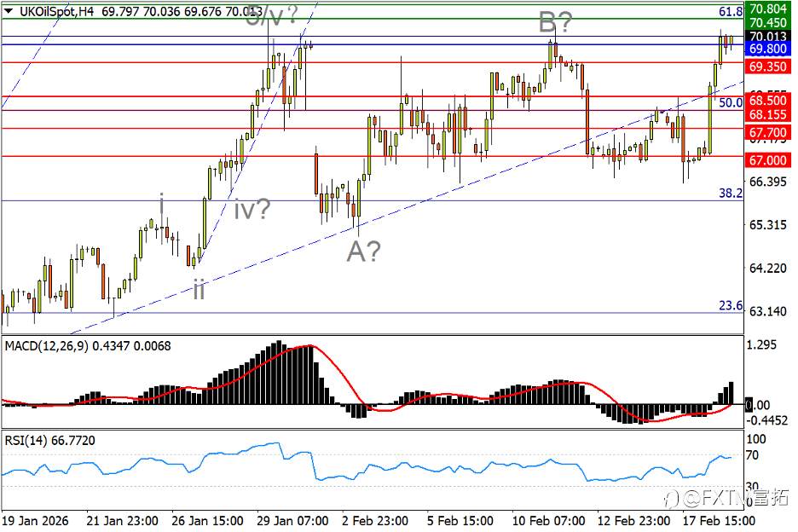798x532 pixels.
Task: Select the 68.500 red level label
Action: coord(768,101)
